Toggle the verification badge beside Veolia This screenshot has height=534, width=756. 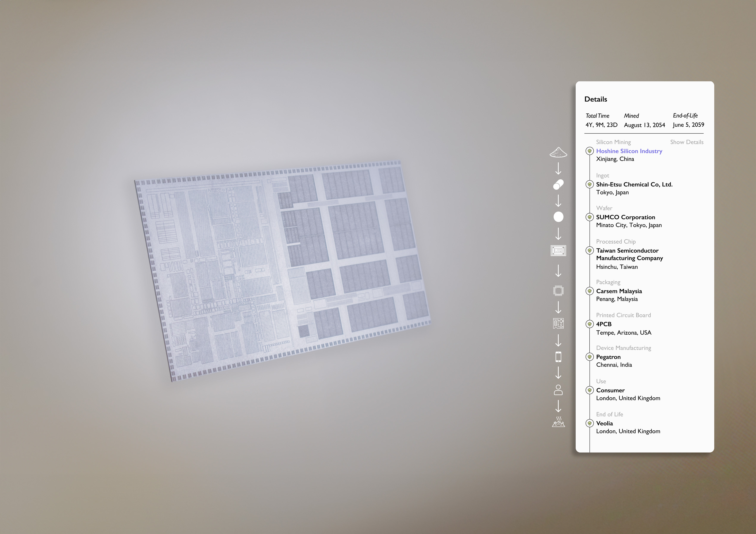pos(590,424)
